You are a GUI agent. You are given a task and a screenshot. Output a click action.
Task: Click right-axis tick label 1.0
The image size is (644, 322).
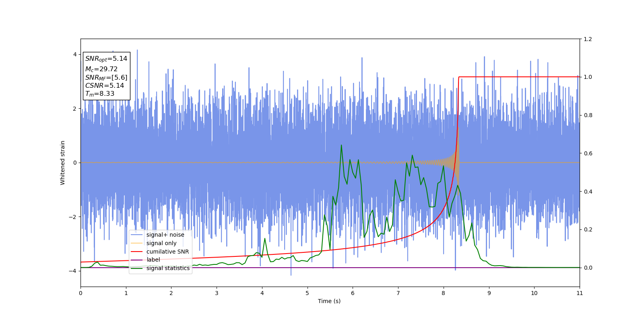point(588,77)
